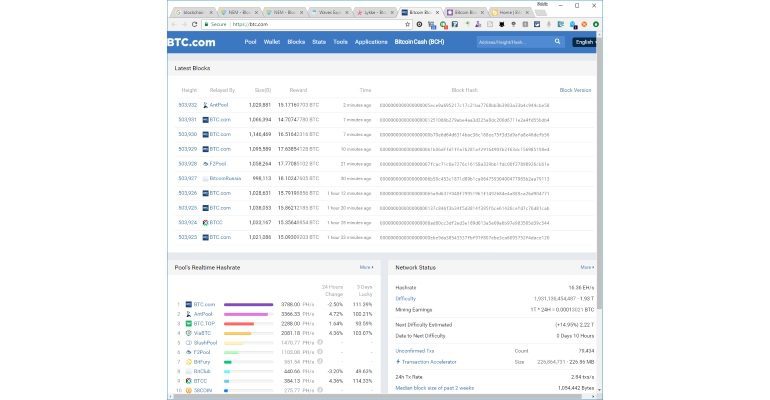Click the BTC.com purple hashrate bar
The width and height of the screenshot is (770, 400).
pyautogui.click(x=248, y=304)
